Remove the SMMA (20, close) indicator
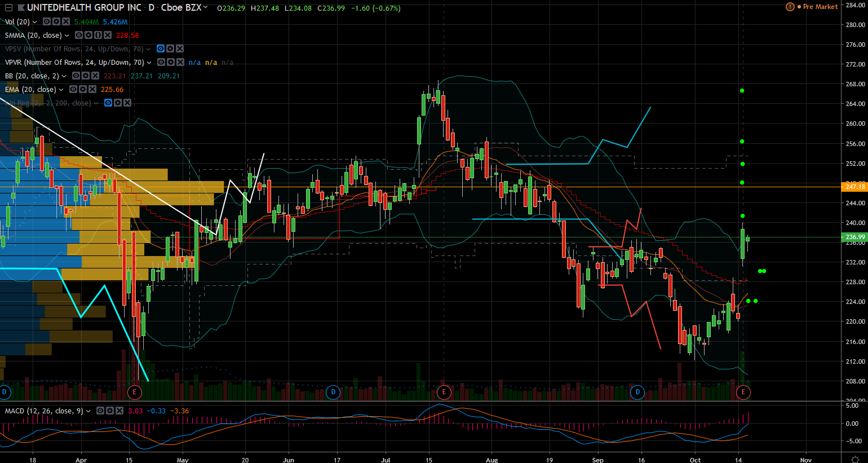Viewport: 868px width, 463px height. click(107, 35)
